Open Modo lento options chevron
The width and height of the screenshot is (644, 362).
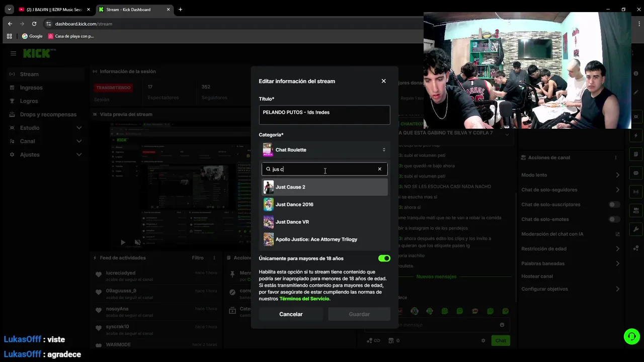coord(617,175)
